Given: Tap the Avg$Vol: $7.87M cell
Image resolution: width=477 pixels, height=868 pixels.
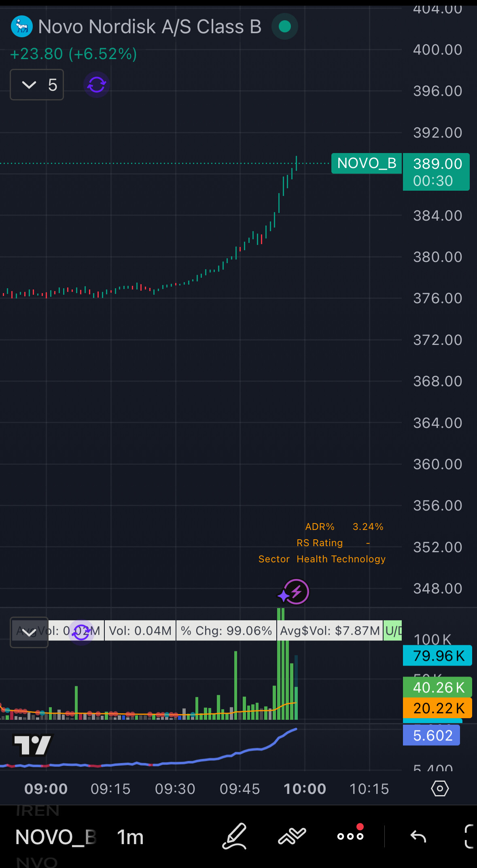Looking at the screenshot, I should tap(330, 631).
